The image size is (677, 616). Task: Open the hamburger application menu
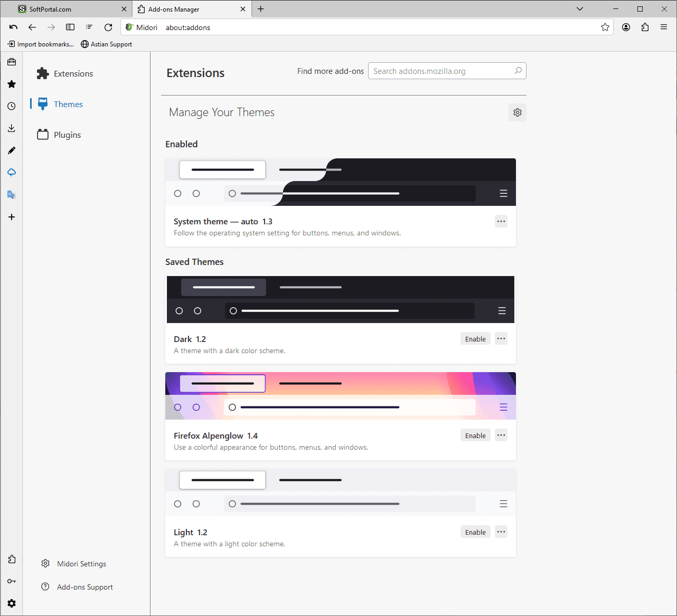pos(664,27)
